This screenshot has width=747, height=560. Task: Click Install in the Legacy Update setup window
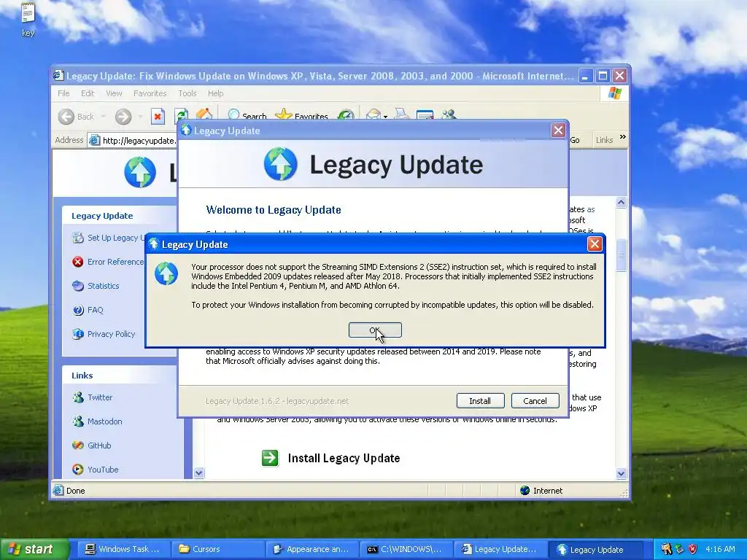[x=480, y=401]
